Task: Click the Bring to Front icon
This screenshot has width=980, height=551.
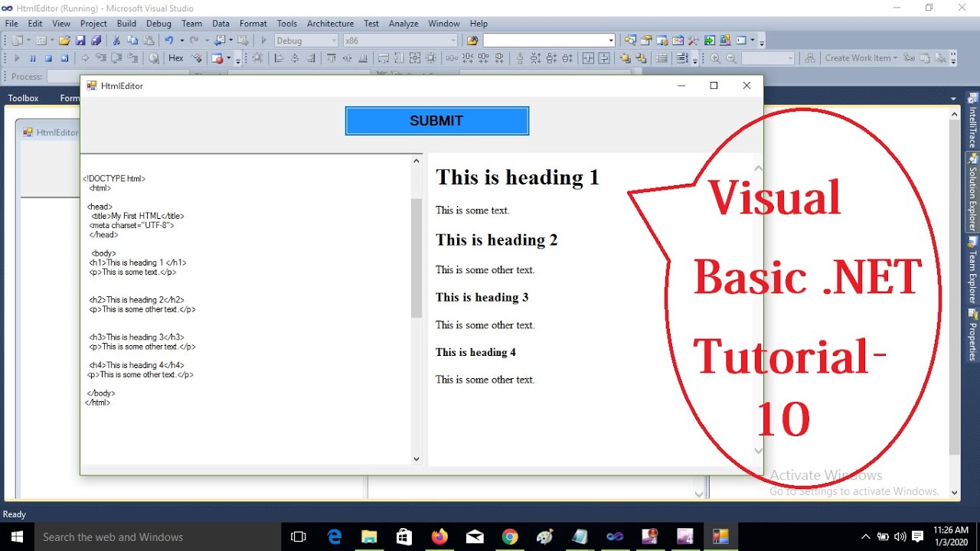Action: pos(625,58)
